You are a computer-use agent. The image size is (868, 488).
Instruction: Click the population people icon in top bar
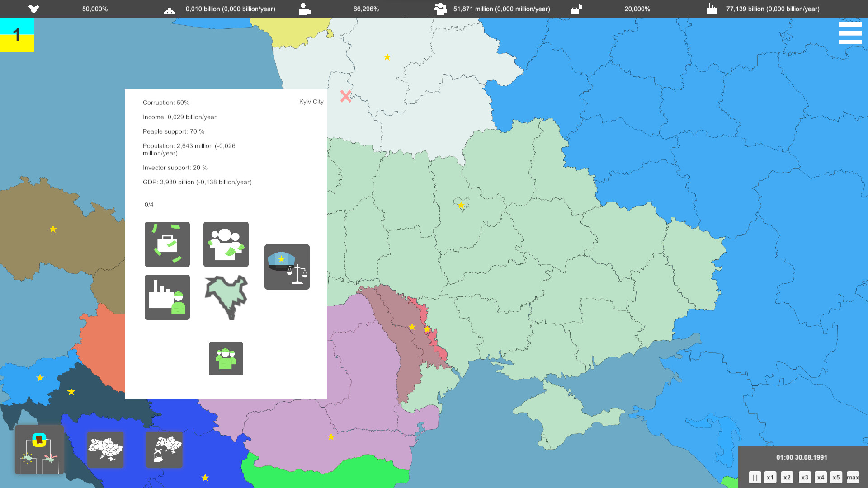pos(440,9)
